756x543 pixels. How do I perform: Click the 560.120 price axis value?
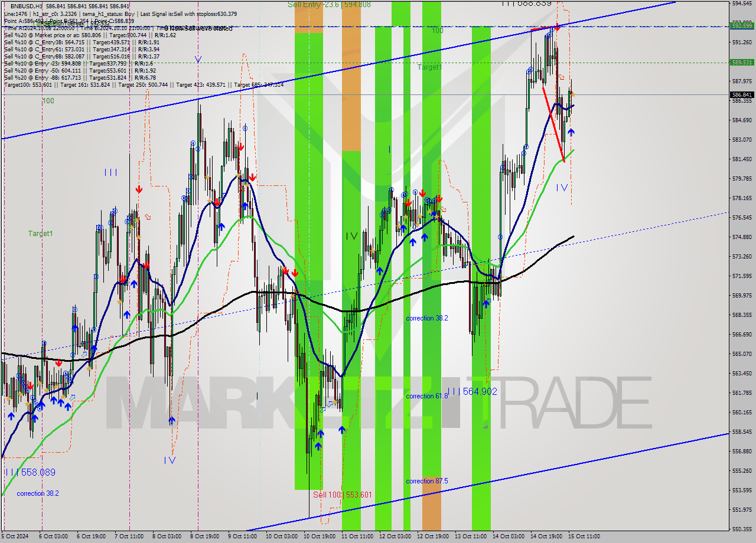tap(742, 413)
